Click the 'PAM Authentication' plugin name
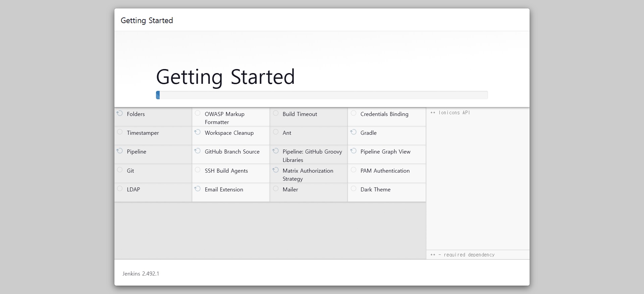Viewport: 644px width, 294px height. point(385,171)
